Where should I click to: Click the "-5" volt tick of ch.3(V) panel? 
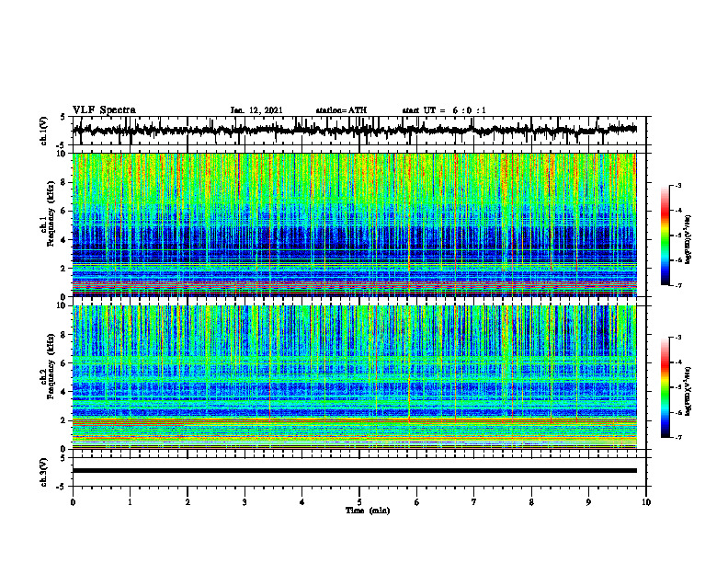point(62,487)
